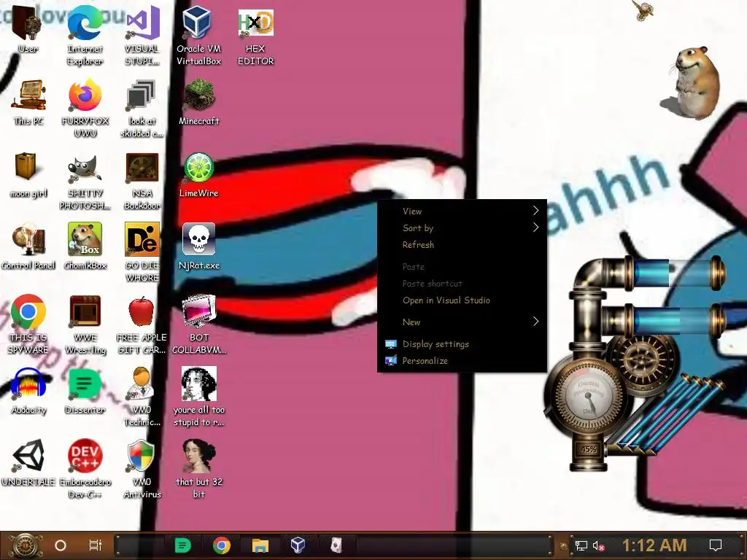Open the notification action center icon
Screen dimensions: 747x560
[716, 545]
